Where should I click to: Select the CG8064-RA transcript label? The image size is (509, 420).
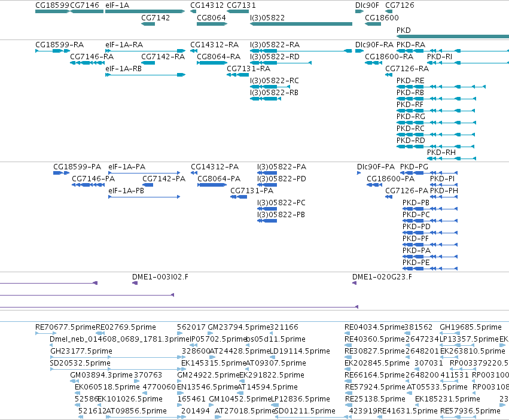[x=219, y=56]
